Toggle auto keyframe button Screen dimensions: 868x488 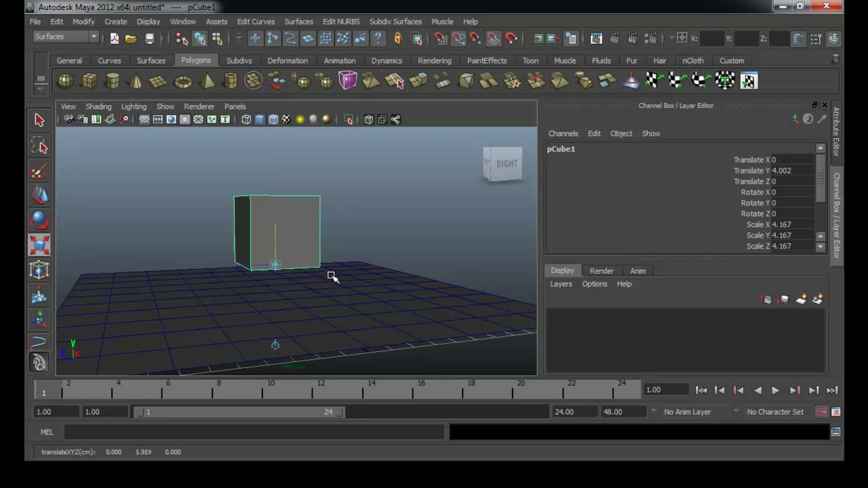821,411
